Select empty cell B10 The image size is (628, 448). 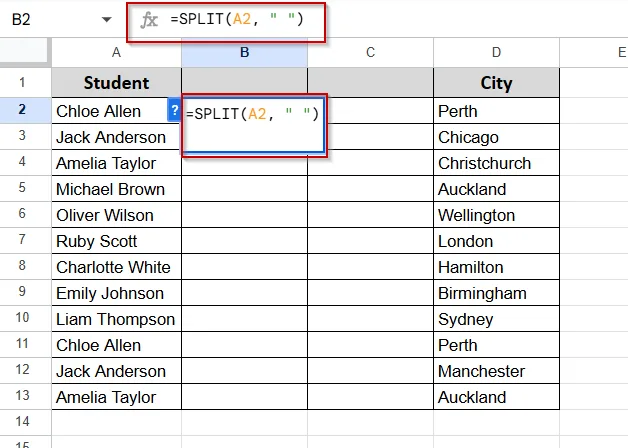244,319
